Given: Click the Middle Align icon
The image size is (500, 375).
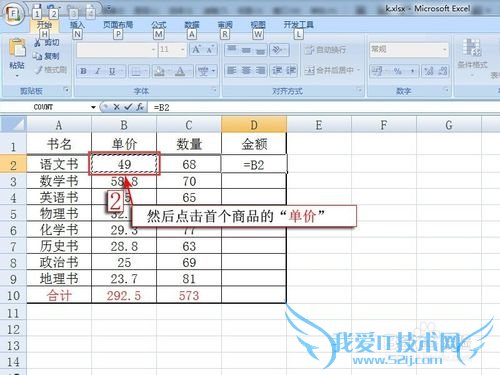Looking at the screenshot, I should click(246, 50).
